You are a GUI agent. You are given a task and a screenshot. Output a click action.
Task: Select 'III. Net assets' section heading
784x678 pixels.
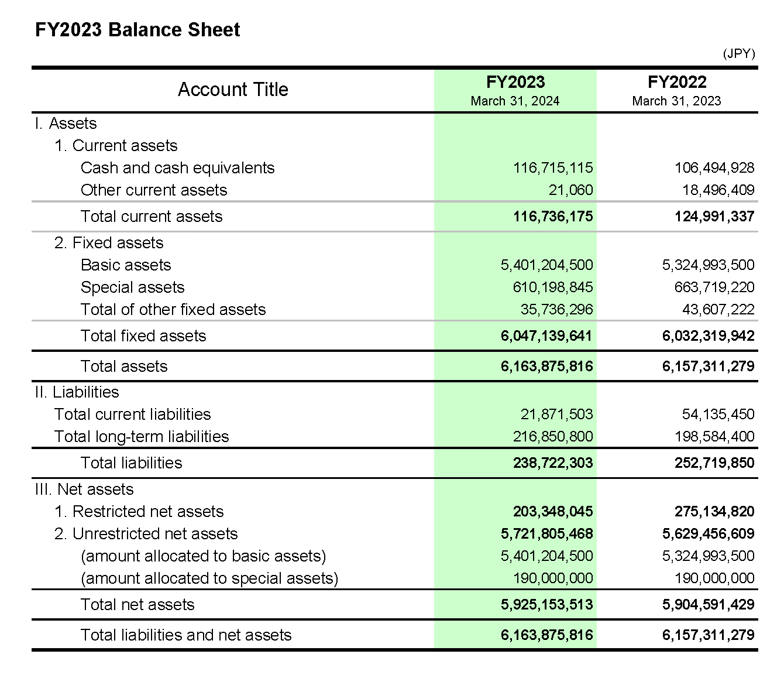tap(84, 489)
